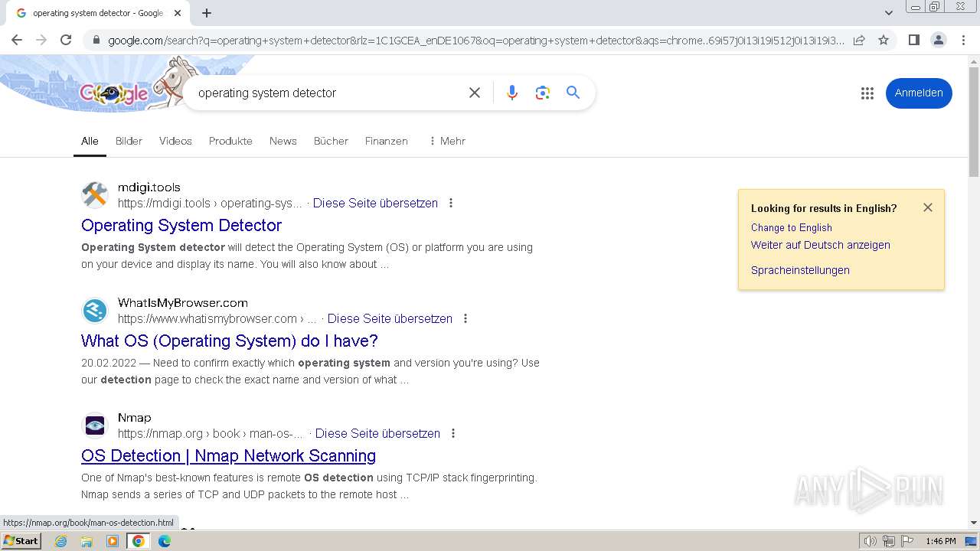This screenshot has height=551, width=980.
Task: Open more options for Nmap result
Action: coord(453,433)
